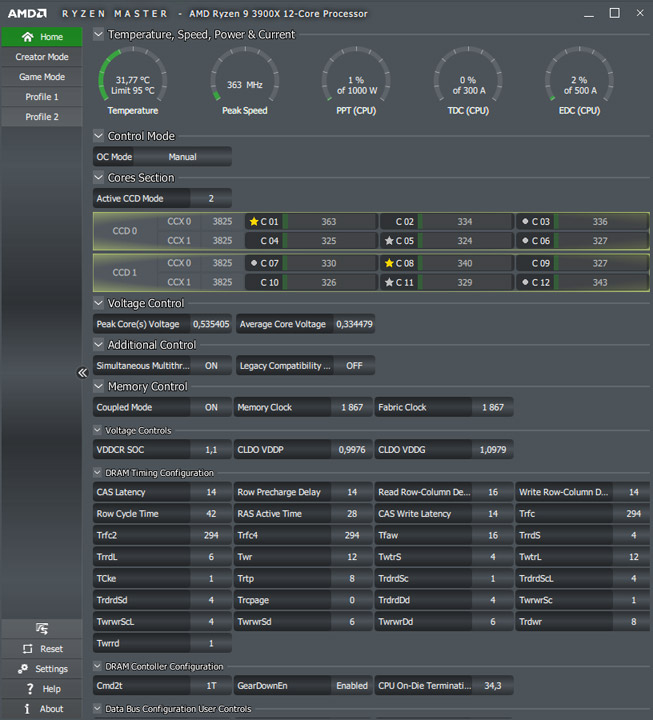Click the Average Core Voltage value 0,334479
This screenshot has width=653, height=720.
click(x=354, y=324)
